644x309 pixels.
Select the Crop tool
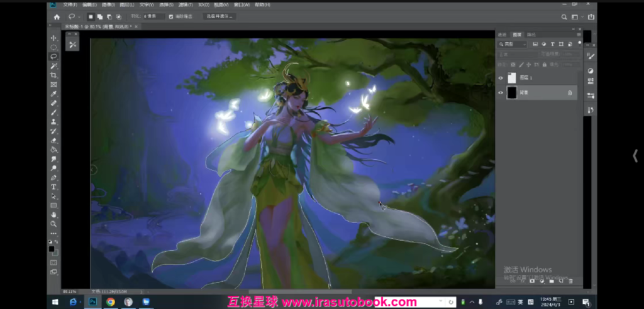coord(53,75)
